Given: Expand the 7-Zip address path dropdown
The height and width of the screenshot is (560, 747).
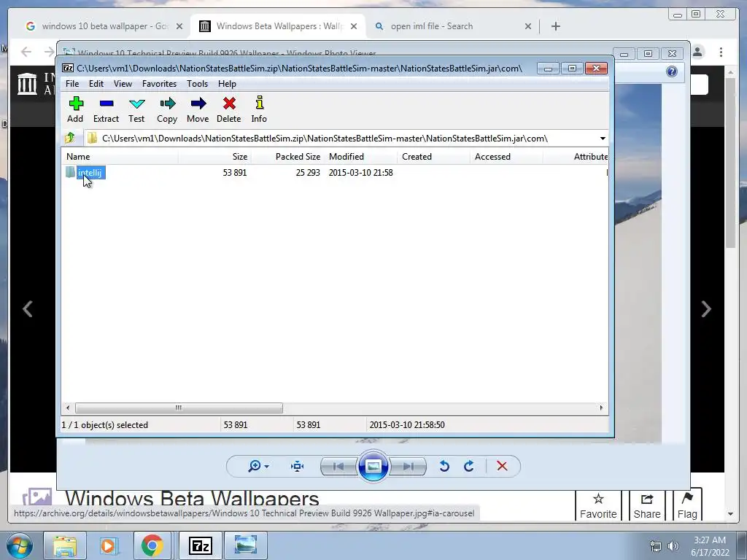Looking at the screenshot, I should click(603, 139).
